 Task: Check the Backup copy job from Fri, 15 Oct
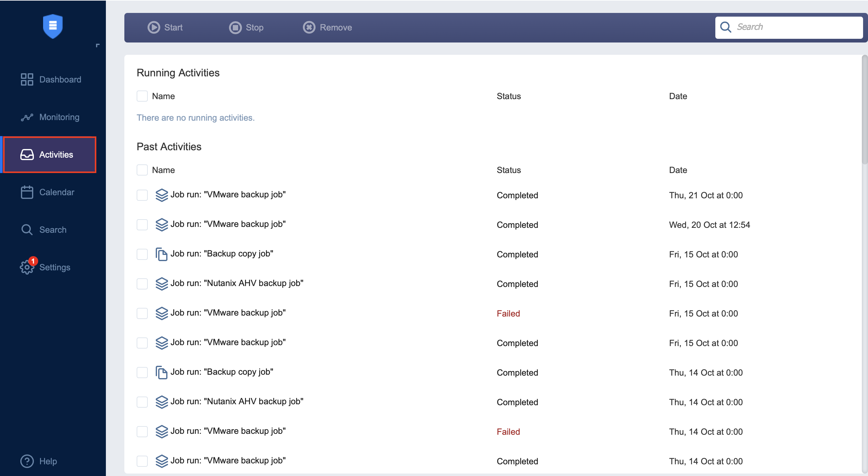coord(142,254)
